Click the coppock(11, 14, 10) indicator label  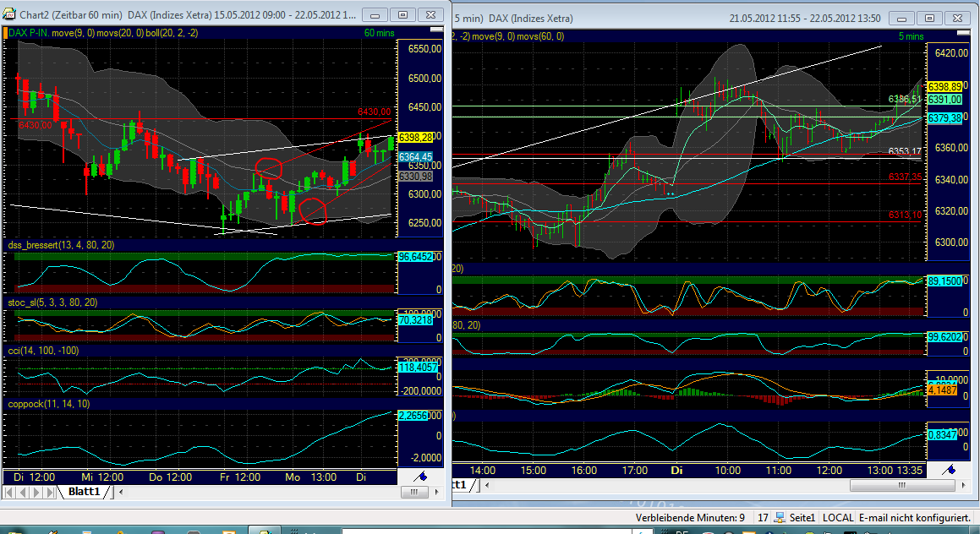coord(49,404)
